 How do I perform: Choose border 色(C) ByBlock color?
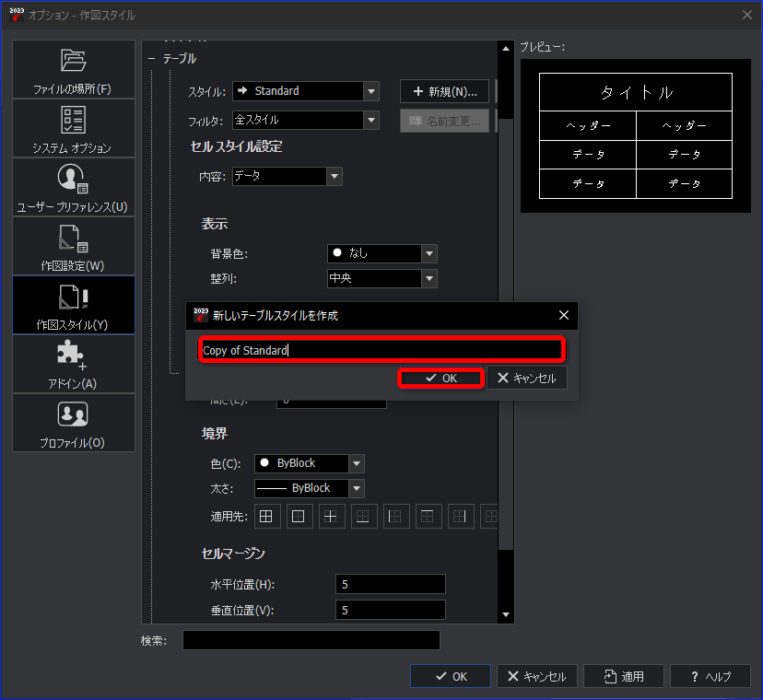(x=310, y=463)
